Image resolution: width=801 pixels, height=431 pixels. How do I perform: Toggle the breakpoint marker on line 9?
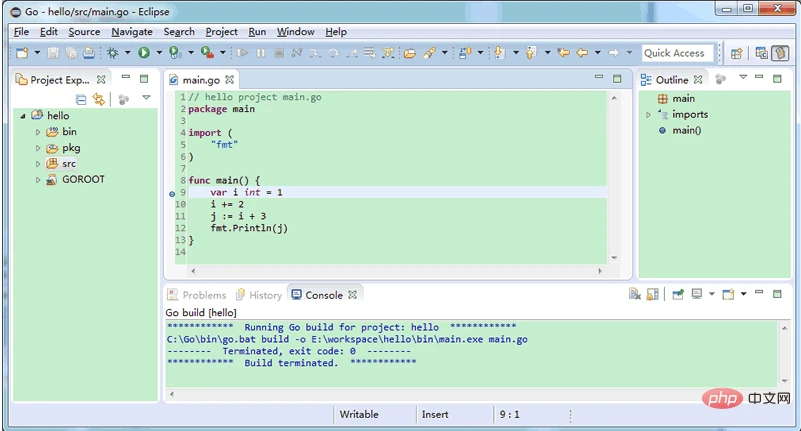[172, 194]
